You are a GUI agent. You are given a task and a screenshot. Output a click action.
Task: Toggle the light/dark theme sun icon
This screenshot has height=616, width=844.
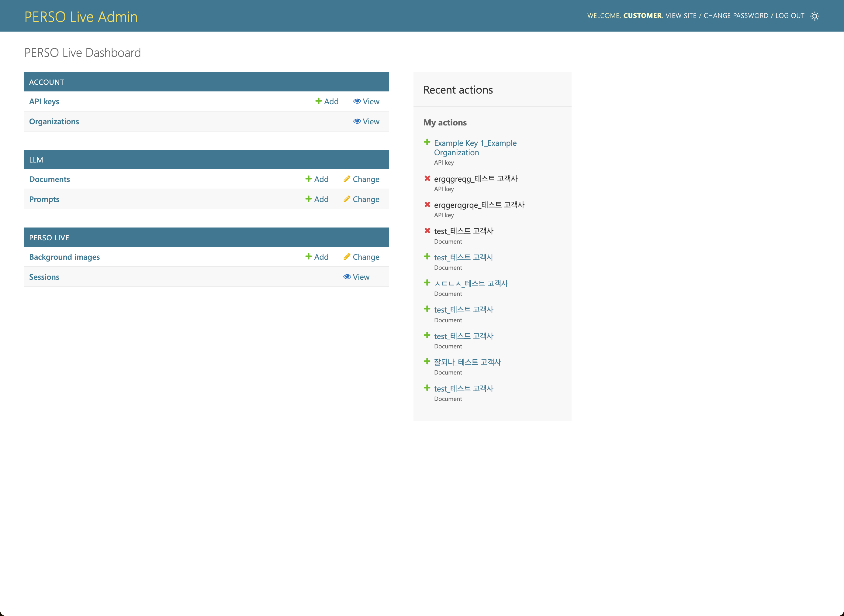click(815, 16)
